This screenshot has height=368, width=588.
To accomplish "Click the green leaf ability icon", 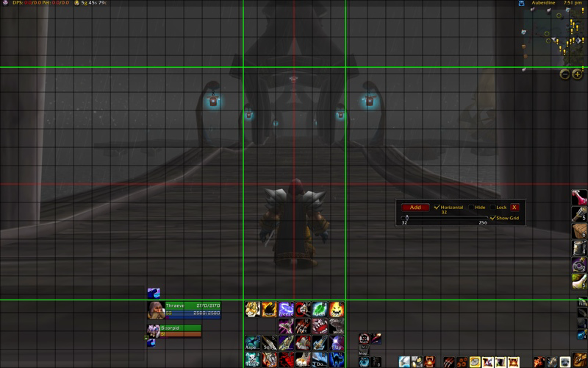I will [320, 309].
